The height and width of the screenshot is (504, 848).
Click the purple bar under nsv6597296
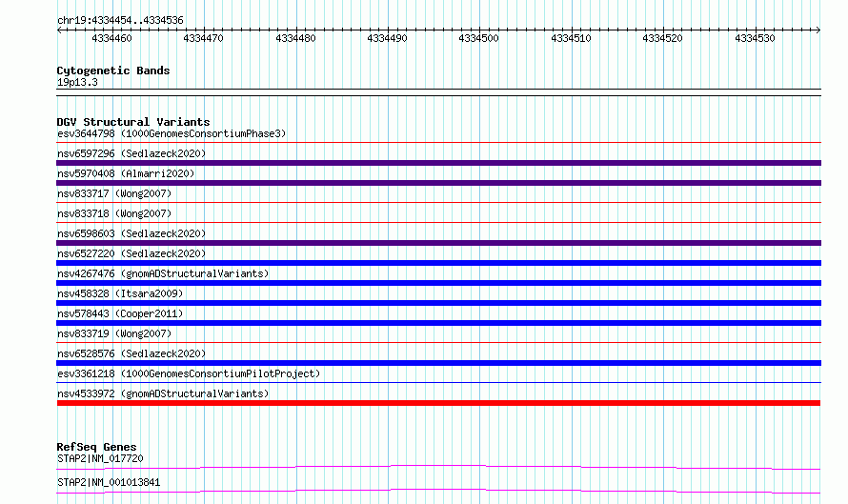(438, 163)
